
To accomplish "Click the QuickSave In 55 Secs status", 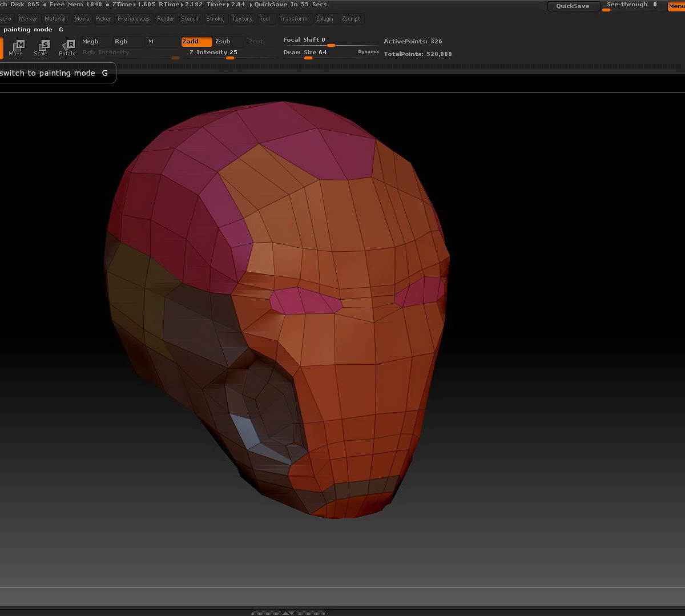I will [291, 5].
